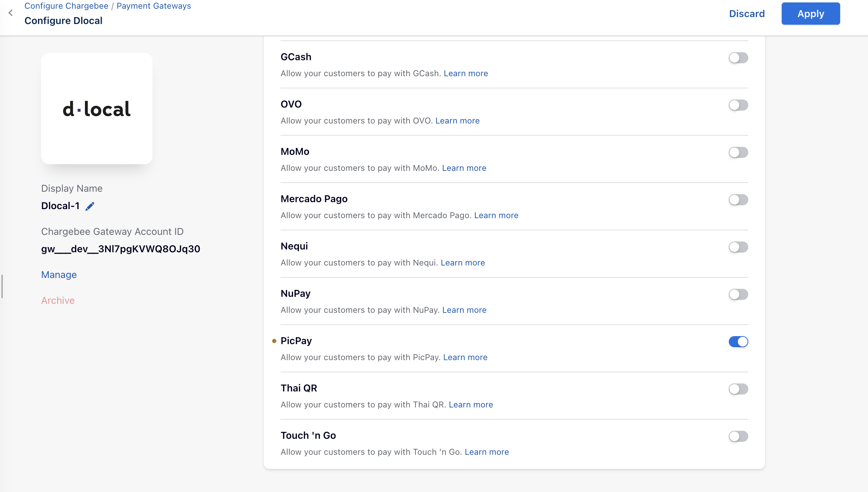Enable MoMo payments toggle
Screen dimensions: 868x492
(x=738, y=152)
